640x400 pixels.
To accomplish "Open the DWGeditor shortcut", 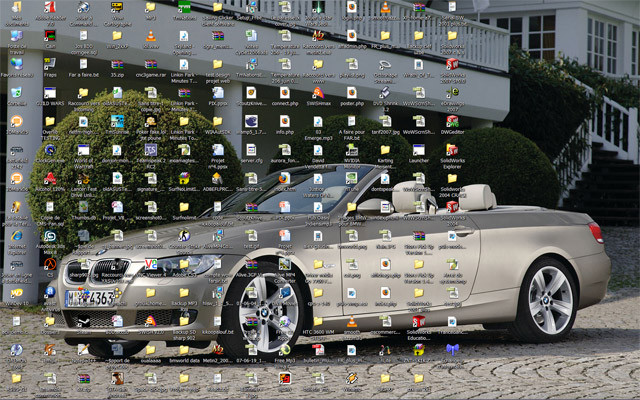I will click(x=452, y=121).
